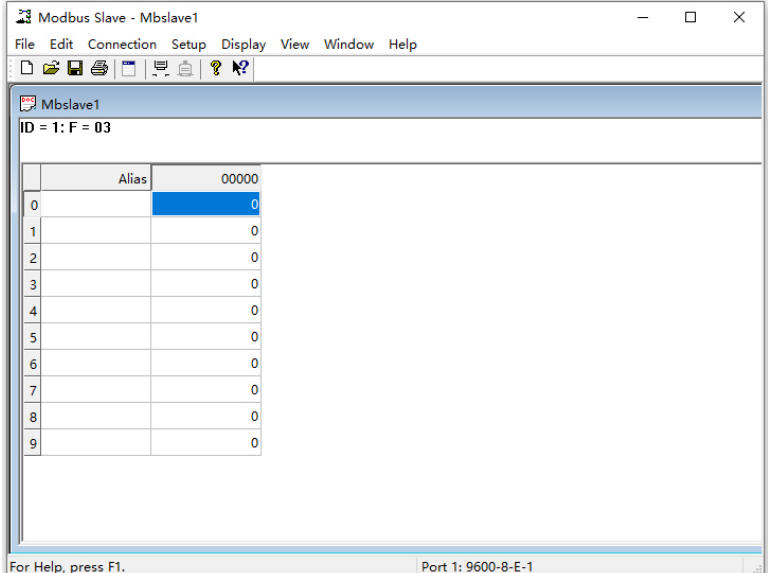Click the Mbslave1 document icon in title

[x=28, y=104]
